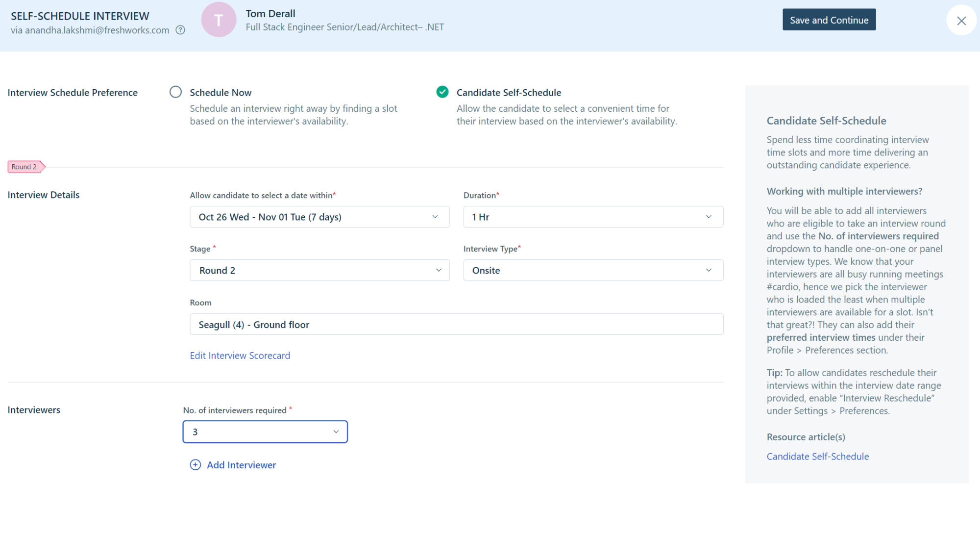Click the help question mark icon
The width and height of the screenshot is (980, 534).
180,30
